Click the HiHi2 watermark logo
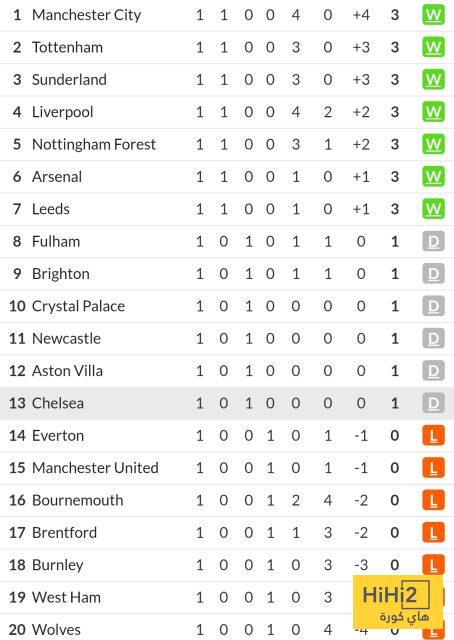The image size is (454, 640). point(397,602)
